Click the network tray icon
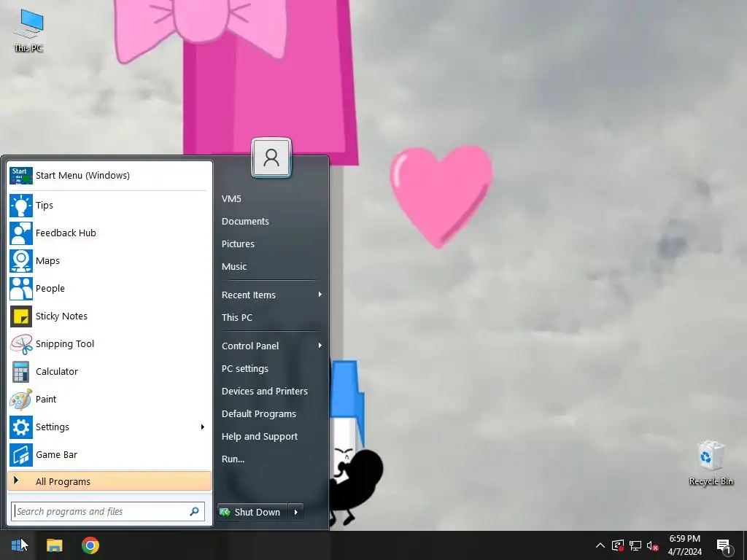The width and height of the screenshot is (747, 560). pyautogui.click(x=635, y=545)
